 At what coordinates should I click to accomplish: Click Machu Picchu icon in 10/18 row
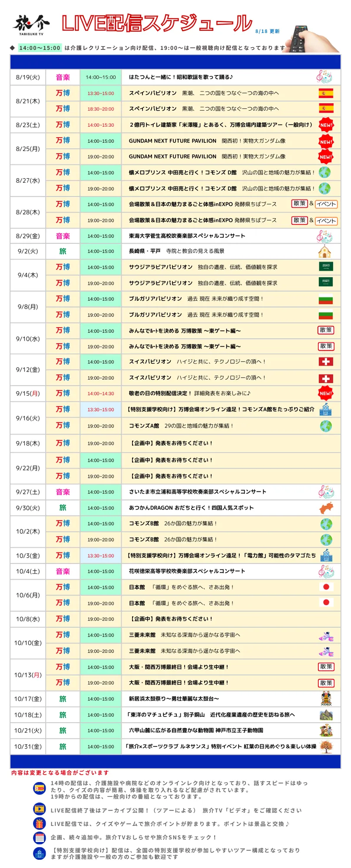click(326, 715)
